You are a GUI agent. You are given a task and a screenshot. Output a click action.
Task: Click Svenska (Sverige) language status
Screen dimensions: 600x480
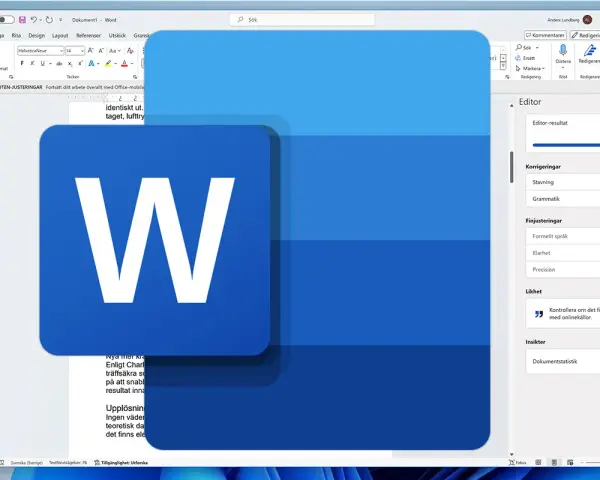[x=26, y=463]
